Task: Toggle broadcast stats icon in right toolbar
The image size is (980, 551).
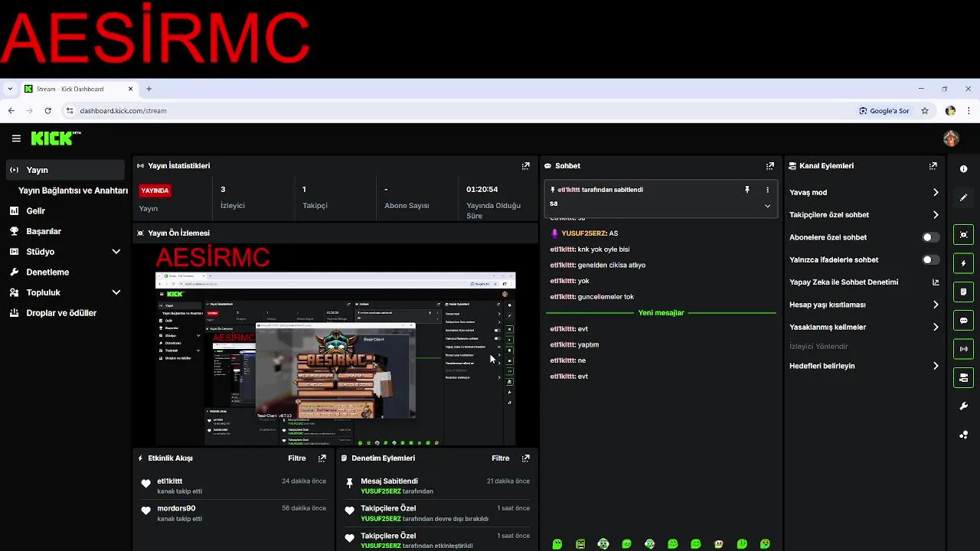Action: tap(963, 349)
